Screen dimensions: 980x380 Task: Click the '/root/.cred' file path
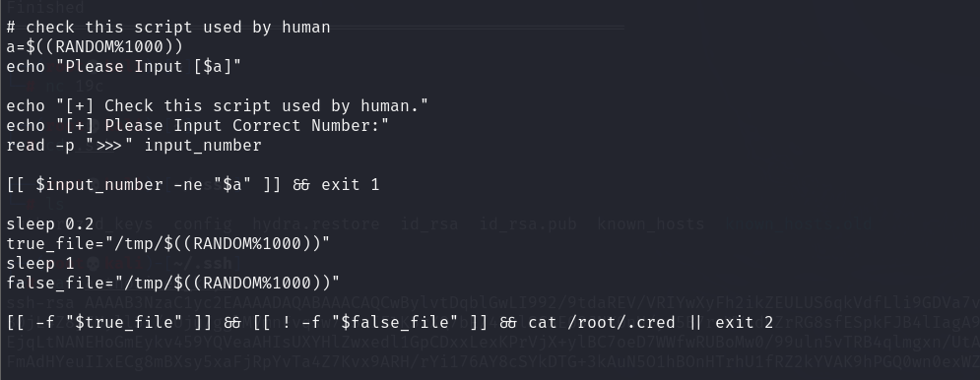tap(621, 323)
